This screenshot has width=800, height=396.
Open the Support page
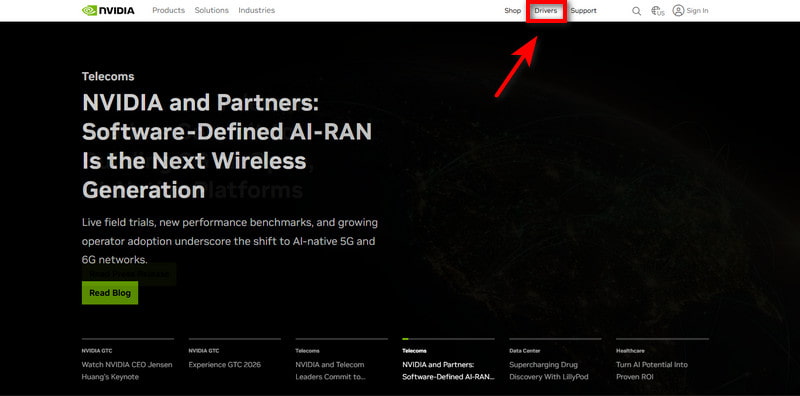coord(583,11)
